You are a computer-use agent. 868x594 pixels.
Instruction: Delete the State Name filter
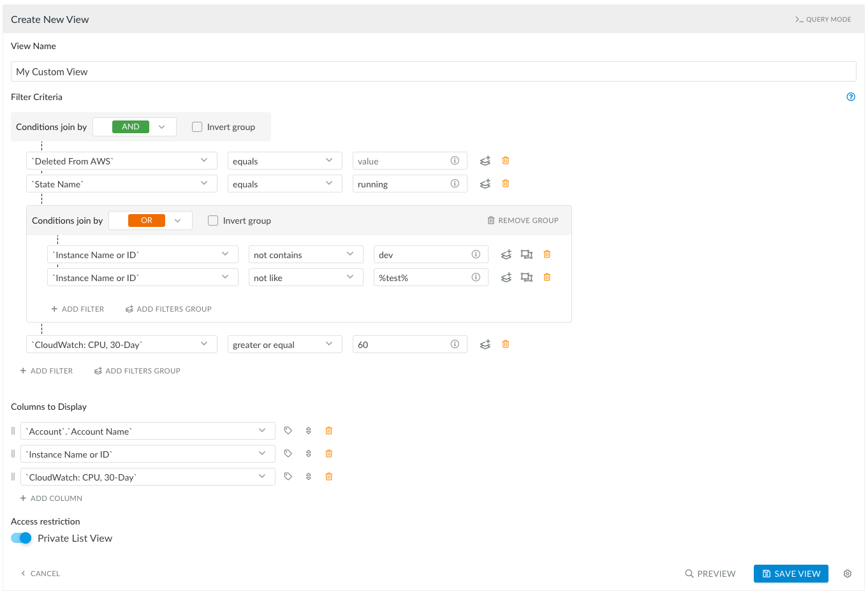coord(506,184)
